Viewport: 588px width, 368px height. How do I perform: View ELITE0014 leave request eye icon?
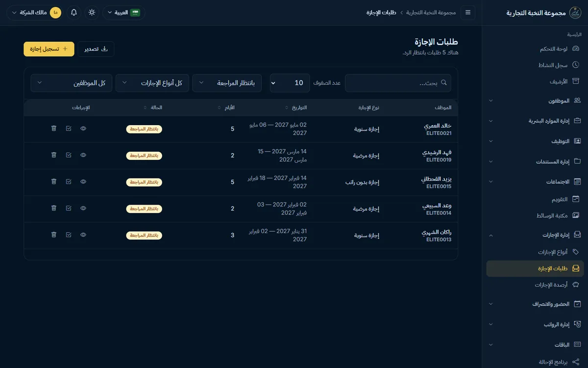tap(83, 208)
